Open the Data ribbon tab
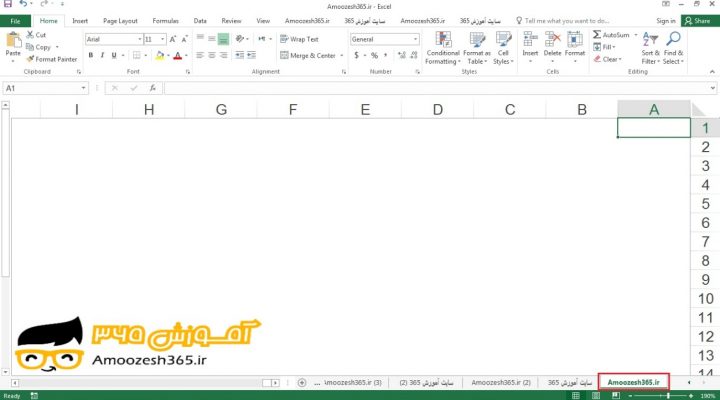The height and width of the screenshot is (400, 720). click(200, 21)
